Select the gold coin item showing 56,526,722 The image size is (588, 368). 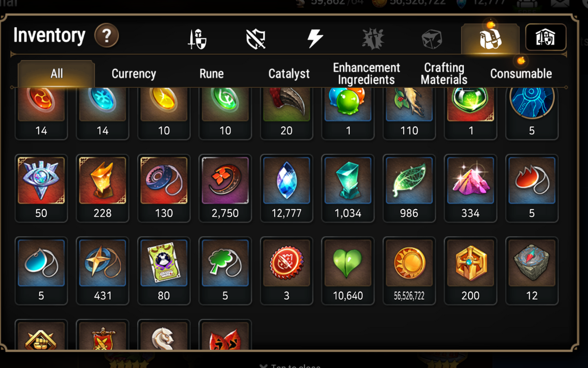click(409, 271)
